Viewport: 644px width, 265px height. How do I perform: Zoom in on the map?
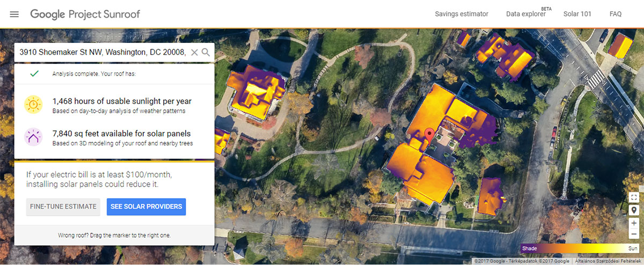tap(634, 223)
